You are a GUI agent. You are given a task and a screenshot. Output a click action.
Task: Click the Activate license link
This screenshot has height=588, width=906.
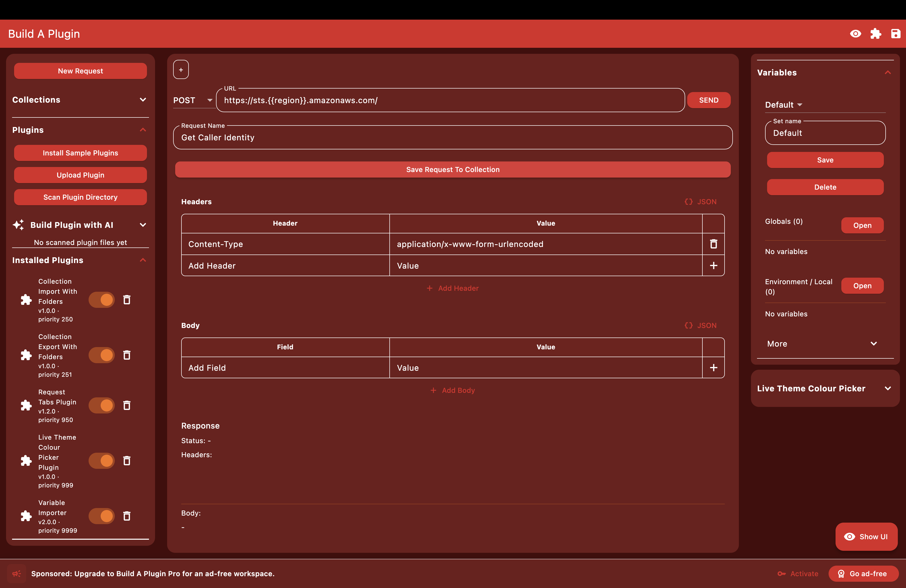tap(798, 574)
